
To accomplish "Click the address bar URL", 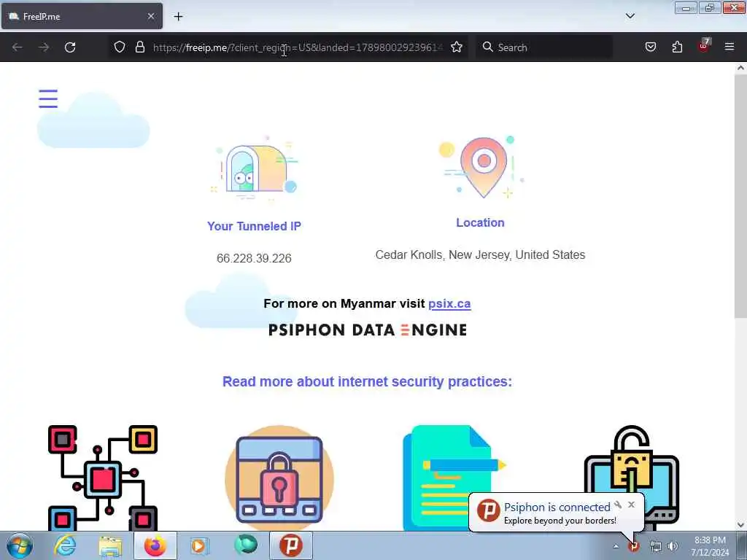I will pos(298,47).
